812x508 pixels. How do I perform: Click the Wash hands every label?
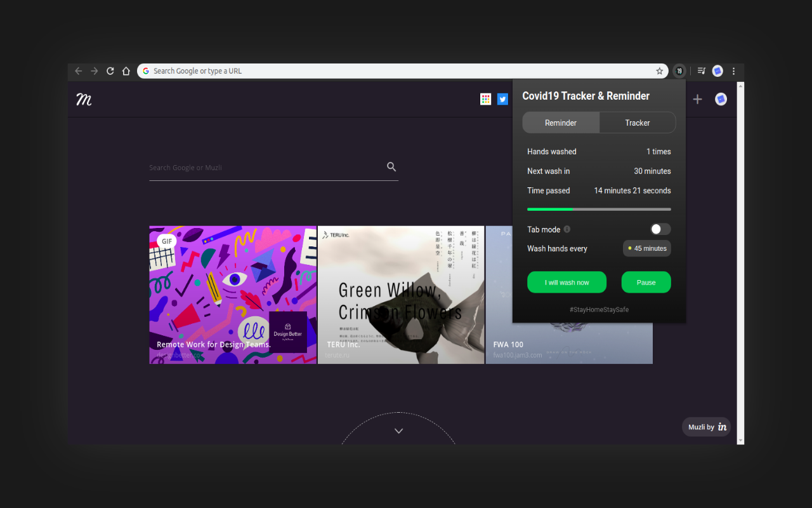pos(557,249)
